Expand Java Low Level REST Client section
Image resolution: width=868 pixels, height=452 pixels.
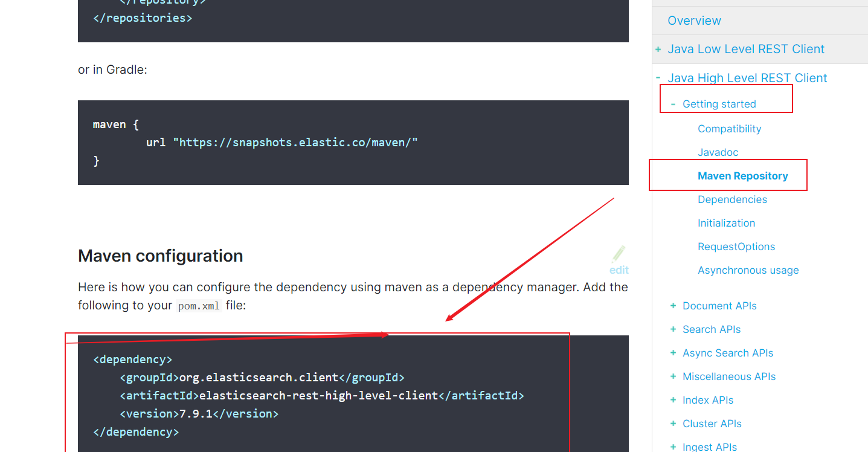658,50
